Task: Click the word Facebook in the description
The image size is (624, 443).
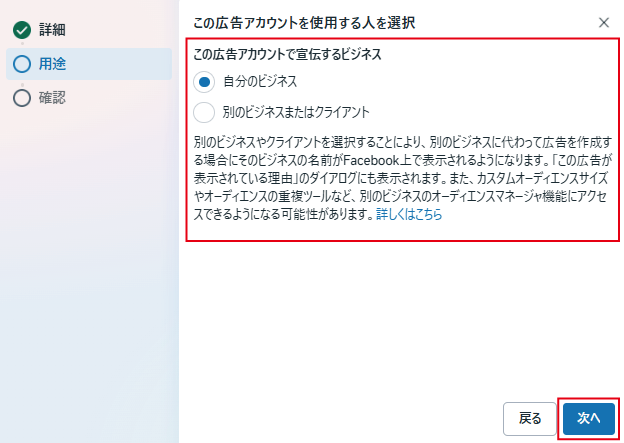Action: pyautogui.click(x=371, y=160)
